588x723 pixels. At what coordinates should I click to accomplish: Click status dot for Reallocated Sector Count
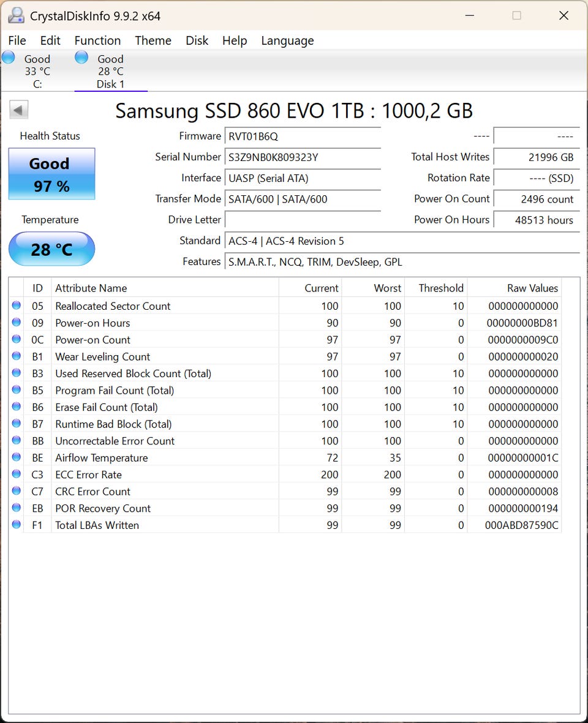point(16,305)
